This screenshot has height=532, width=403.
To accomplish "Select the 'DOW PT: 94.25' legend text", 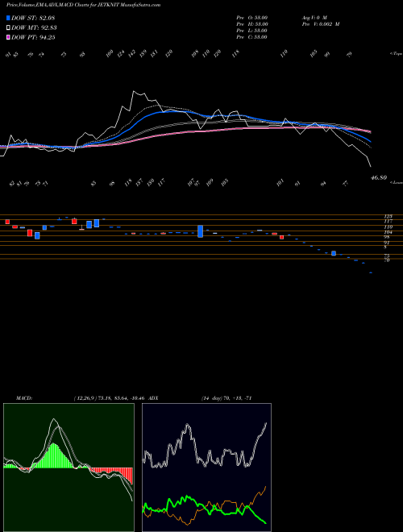I will (x=33, y=37).
